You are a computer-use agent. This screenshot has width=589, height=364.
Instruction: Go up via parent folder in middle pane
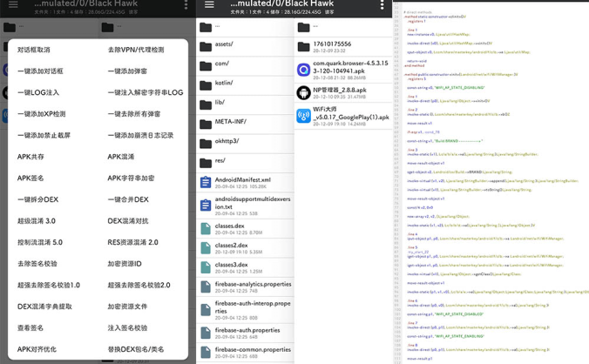pyautogui.click(x=245, y=27)
